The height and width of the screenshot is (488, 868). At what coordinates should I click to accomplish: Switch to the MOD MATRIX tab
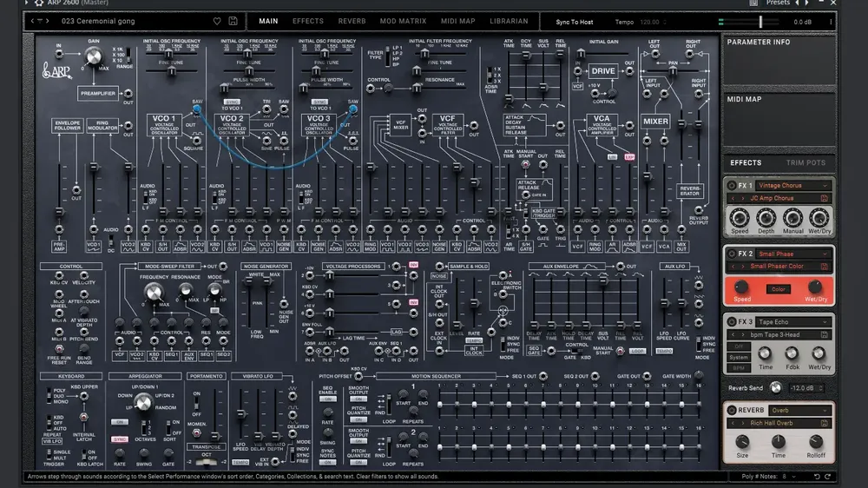(x=403, y=21)
